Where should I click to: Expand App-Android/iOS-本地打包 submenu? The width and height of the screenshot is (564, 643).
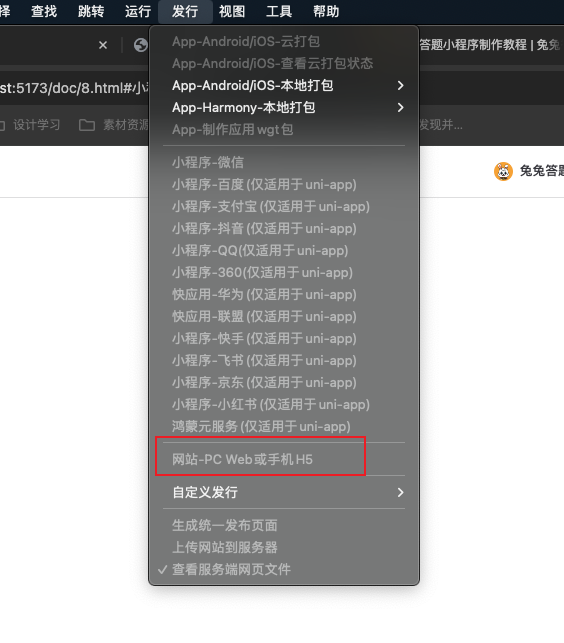[284, 85]
